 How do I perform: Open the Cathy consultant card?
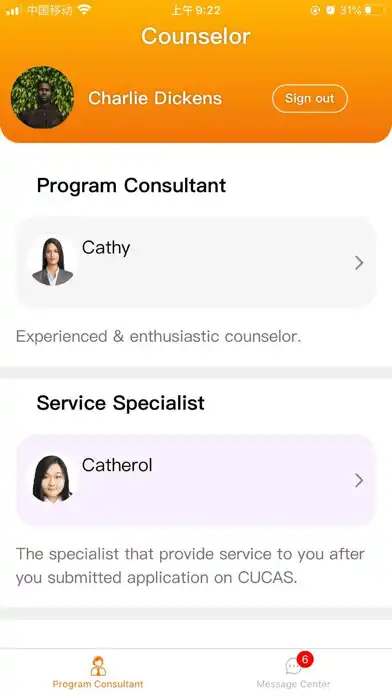click(x=196, y=262)
